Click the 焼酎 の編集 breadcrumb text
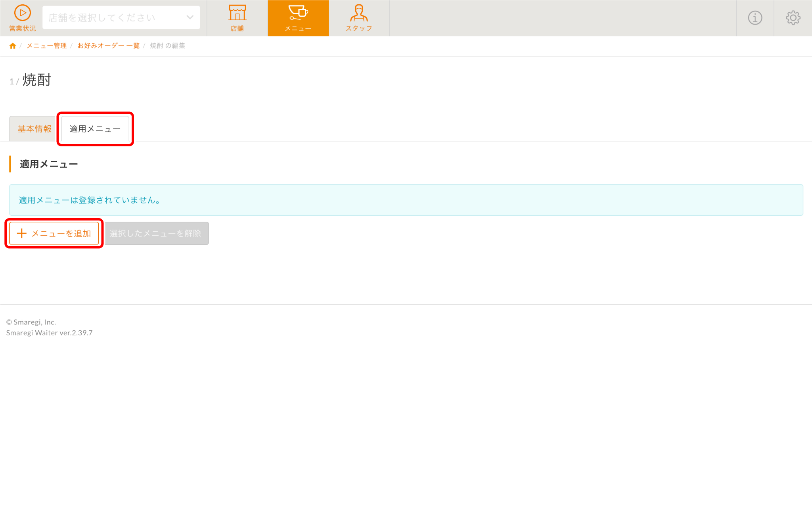The image size is (812, 510). point(167,46)
